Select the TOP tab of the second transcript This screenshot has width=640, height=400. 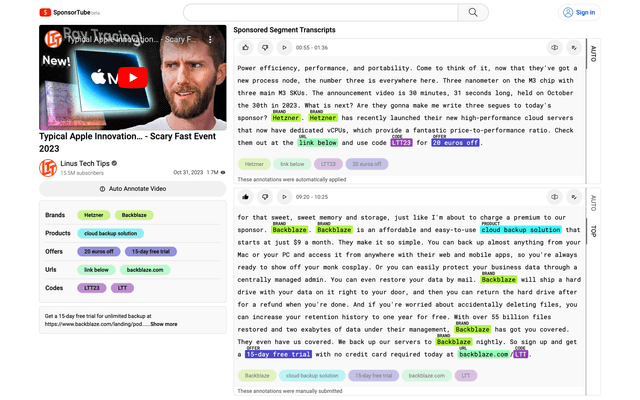pyautogui.click(x=593, y=231)
